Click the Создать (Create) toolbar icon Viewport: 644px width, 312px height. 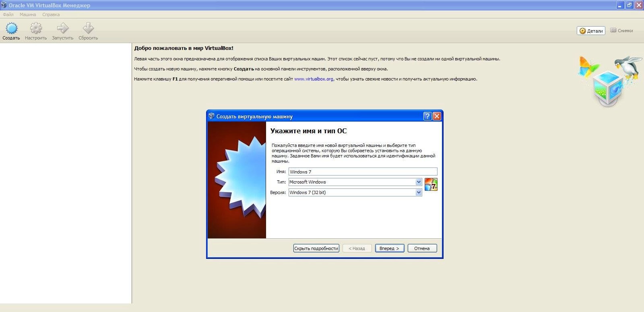pyautogui.click(x=11, y=28)
